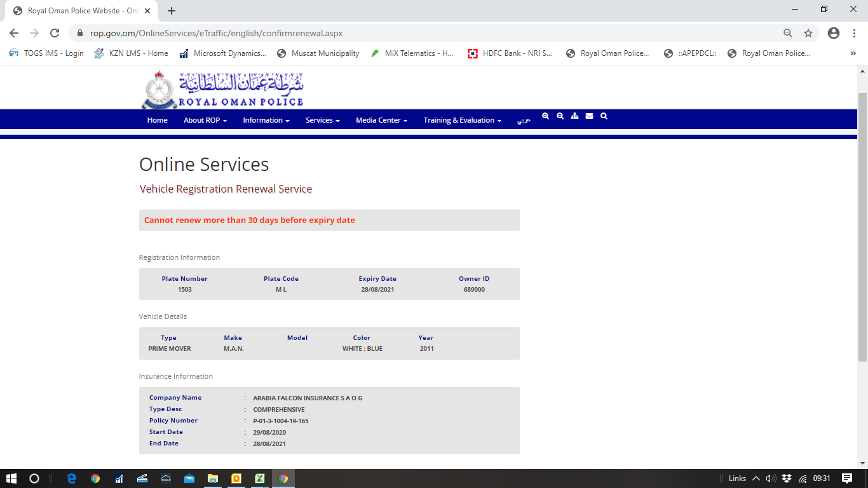Click Chrome zoom indicator in address bar
Image resolution: width=868 pixels, height=488 pixels.
pyautogui.click(x=788, y=33)
